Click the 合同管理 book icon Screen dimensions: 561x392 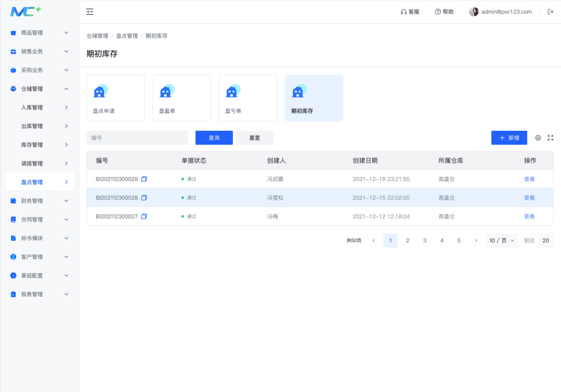click(13, 219)
